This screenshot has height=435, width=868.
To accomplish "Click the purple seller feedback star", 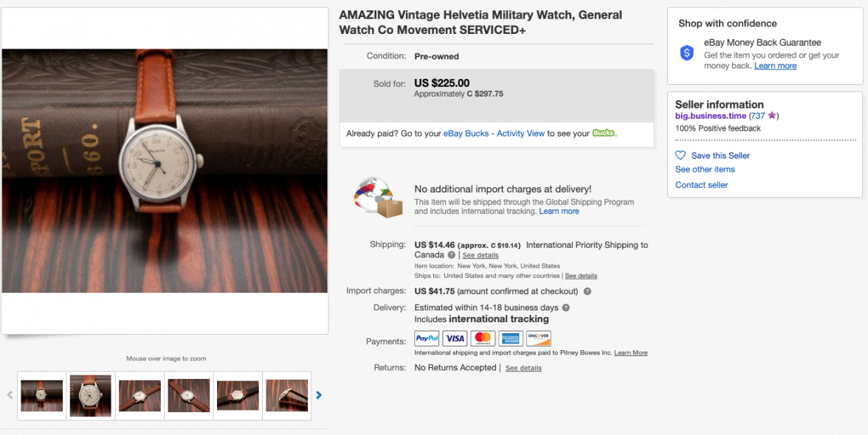I will (x=771, y=116).
